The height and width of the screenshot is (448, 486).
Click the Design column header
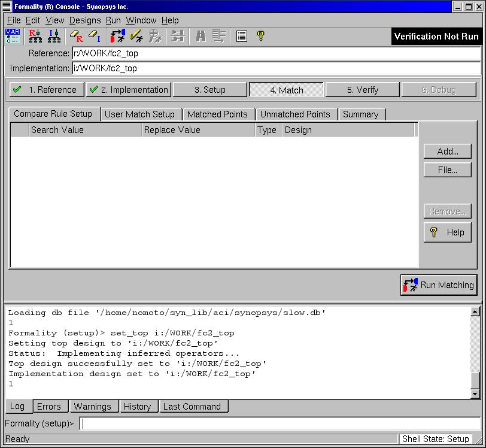[x=348, y=130]
